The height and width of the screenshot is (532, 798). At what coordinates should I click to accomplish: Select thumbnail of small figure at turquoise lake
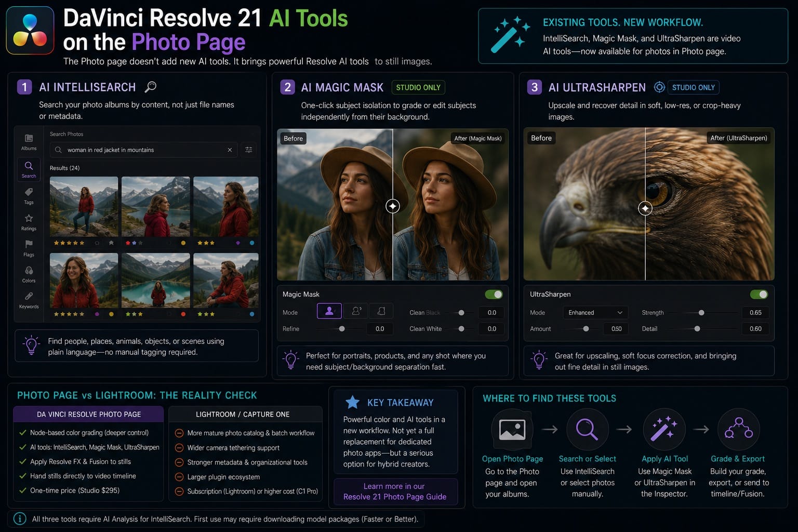[x=155, y=281]
